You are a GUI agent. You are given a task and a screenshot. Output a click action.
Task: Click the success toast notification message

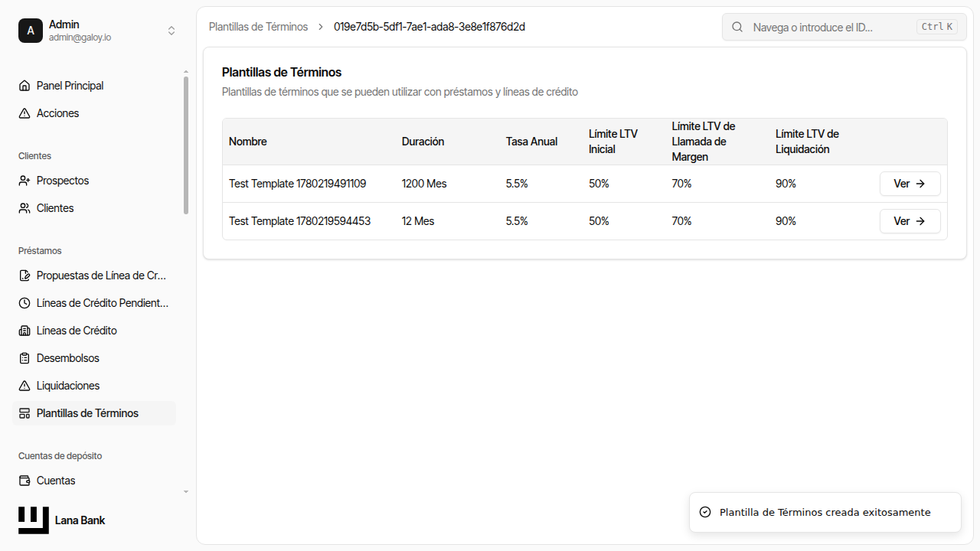click(825, 513)
